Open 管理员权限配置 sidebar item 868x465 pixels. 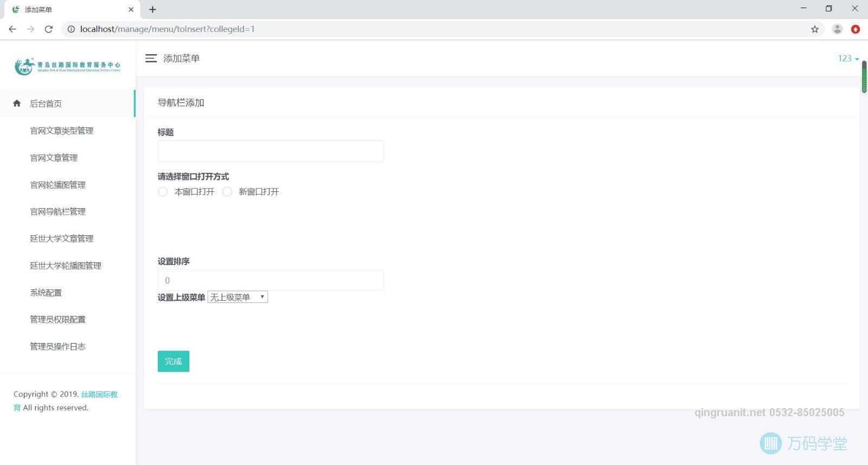pos(58,319)
